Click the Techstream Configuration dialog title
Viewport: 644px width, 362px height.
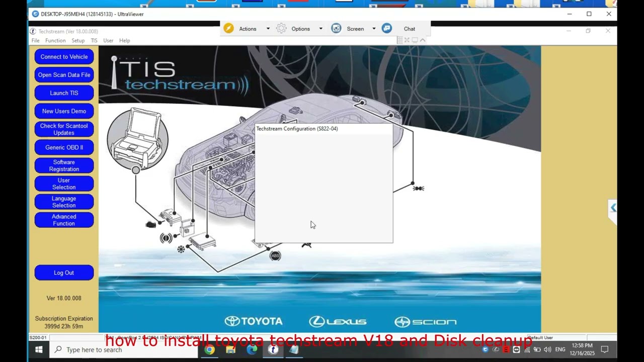pos(297,129)
